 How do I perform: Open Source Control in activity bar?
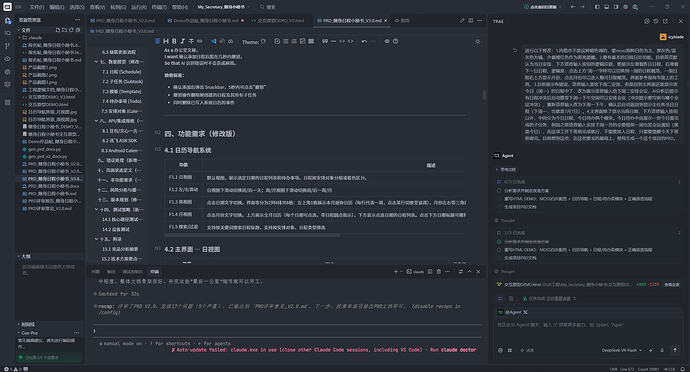7,46
